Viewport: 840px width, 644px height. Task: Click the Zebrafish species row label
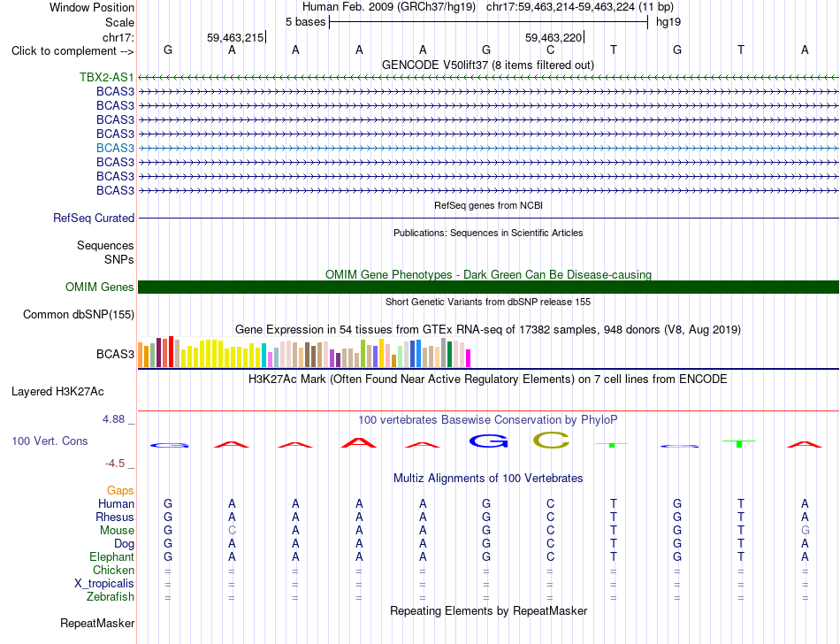(x=111, y=597)
